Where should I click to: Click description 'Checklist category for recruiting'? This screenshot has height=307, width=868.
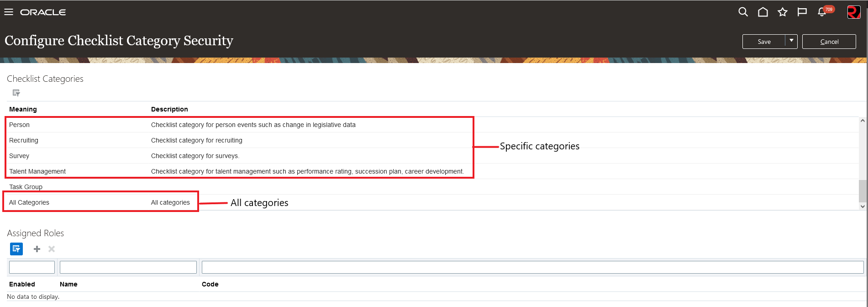[x=197, y=140]
